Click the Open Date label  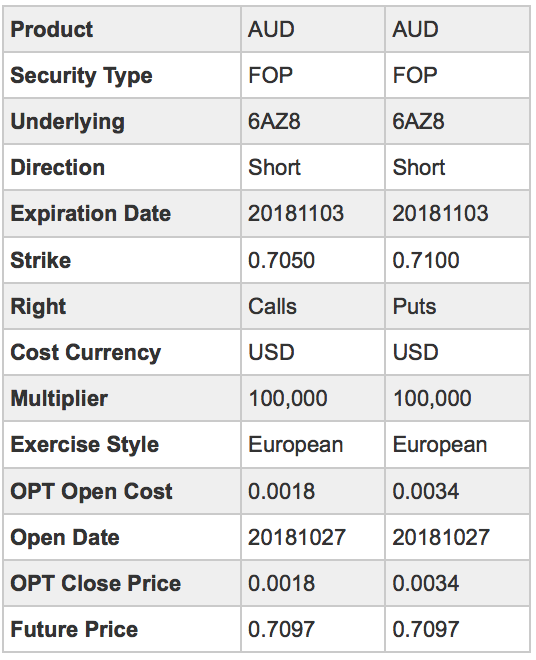click(65, 538)
